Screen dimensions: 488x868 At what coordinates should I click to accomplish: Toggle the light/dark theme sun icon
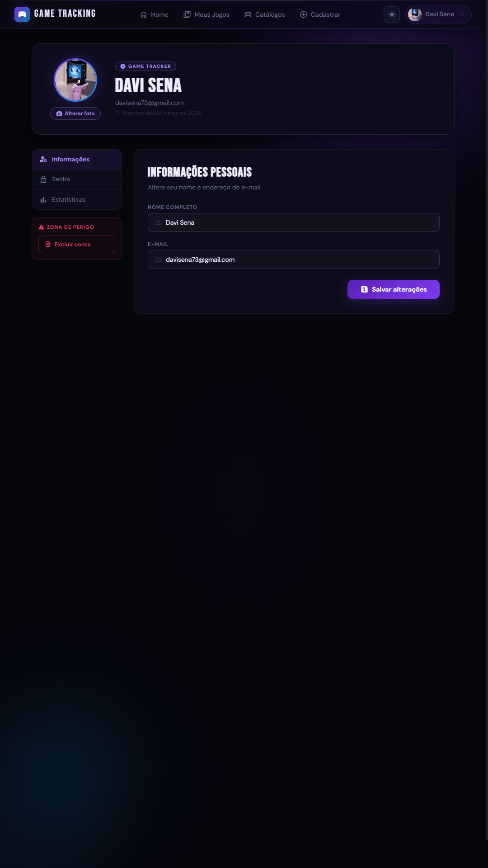[x=391, y=14]
